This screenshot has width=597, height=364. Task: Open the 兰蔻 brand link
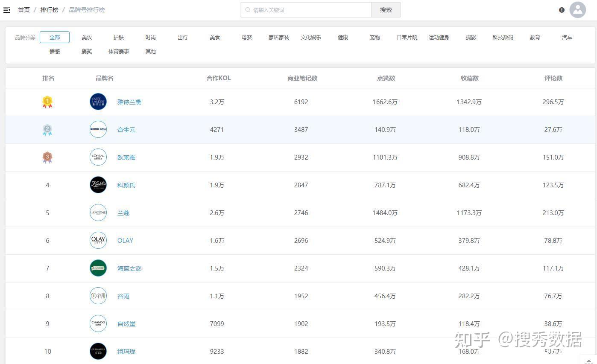[123, 213]
